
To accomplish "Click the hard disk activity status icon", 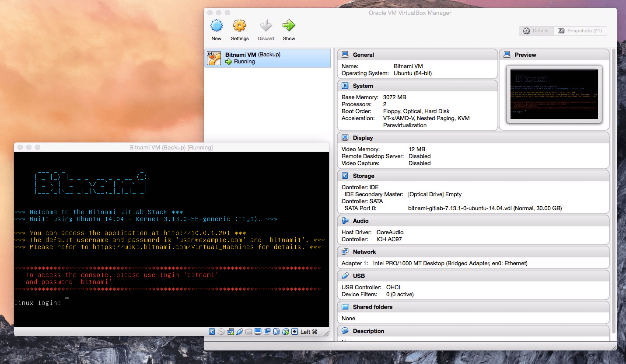I will 212,332.
